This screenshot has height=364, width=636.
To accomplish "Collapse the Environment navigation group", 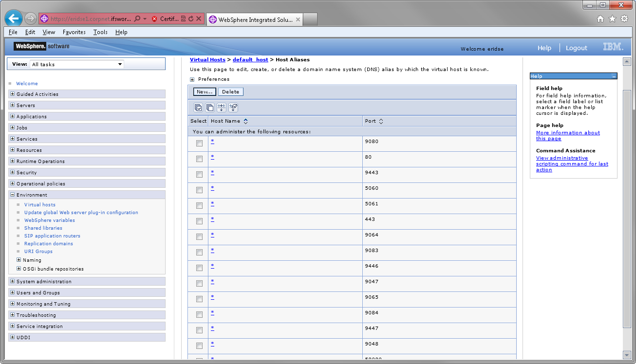I will pyautogui.click(x=13, y=195).
